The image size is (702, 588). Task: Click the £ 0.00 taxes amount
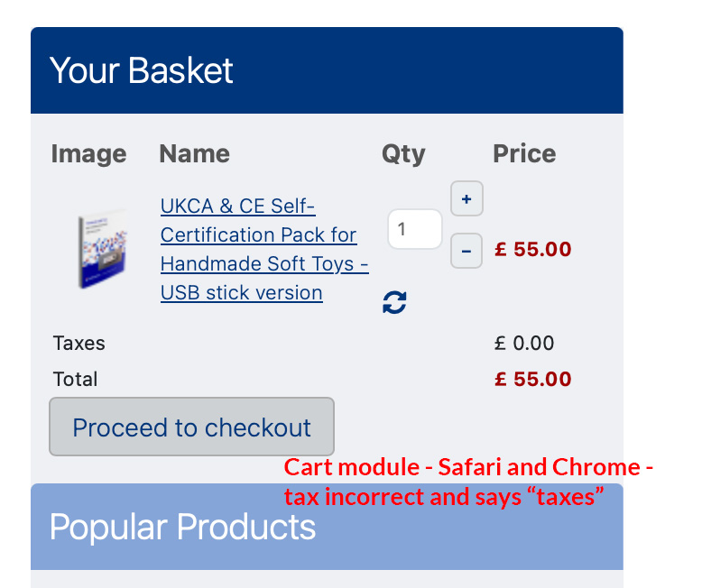point(523,343)
